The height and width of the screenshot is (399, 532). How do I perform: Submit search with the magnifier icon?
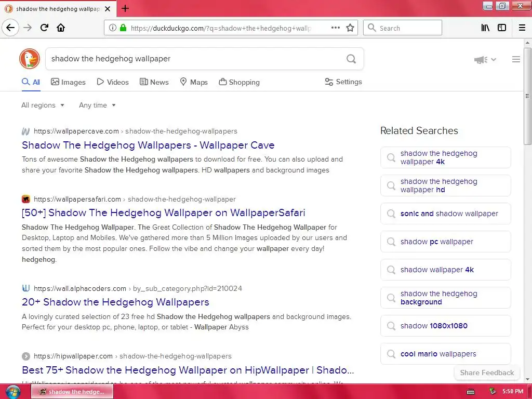(x=351, y=59)
